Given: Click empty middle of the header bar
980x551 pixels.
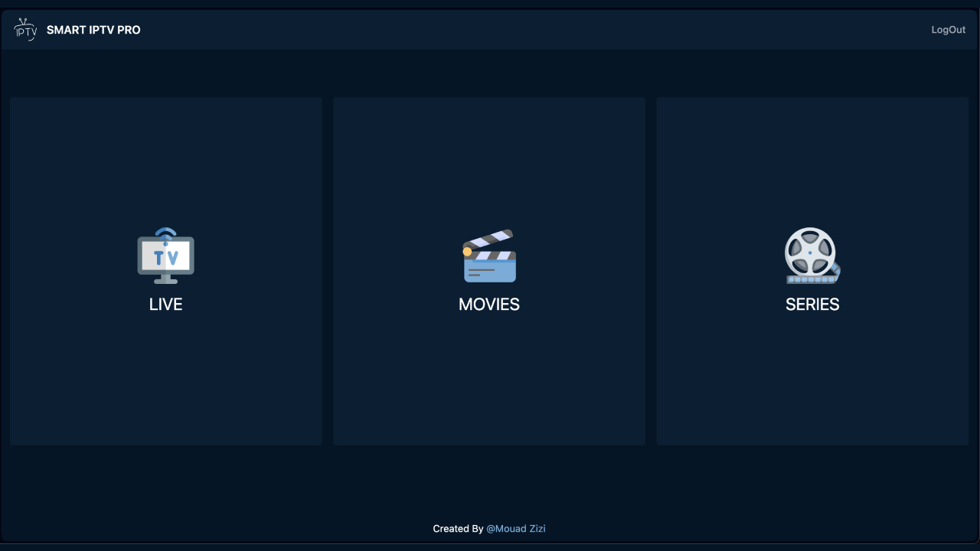Looking at the screenshot, I should coord(536,30).
